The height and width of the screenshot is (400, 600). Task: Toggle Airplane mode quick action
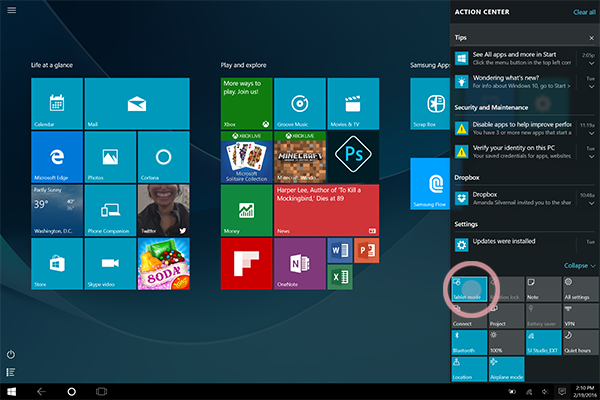507,369
